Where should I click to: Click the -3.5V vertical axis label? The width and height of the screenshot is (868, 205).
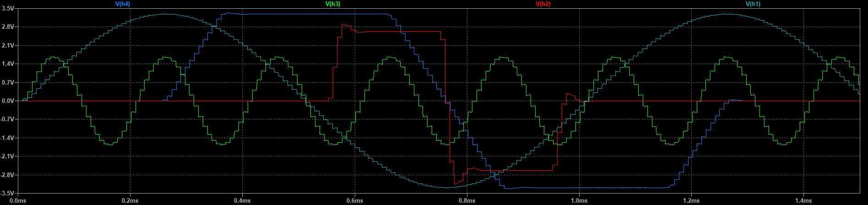coord(7,193)
